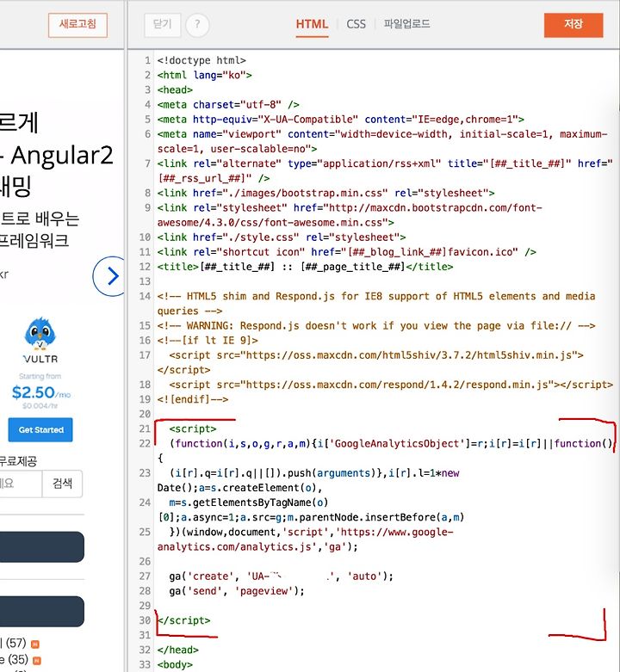
Task: Click the opening <script> tag on line 21
Action: pyautogui.click(x=193, y=428)
